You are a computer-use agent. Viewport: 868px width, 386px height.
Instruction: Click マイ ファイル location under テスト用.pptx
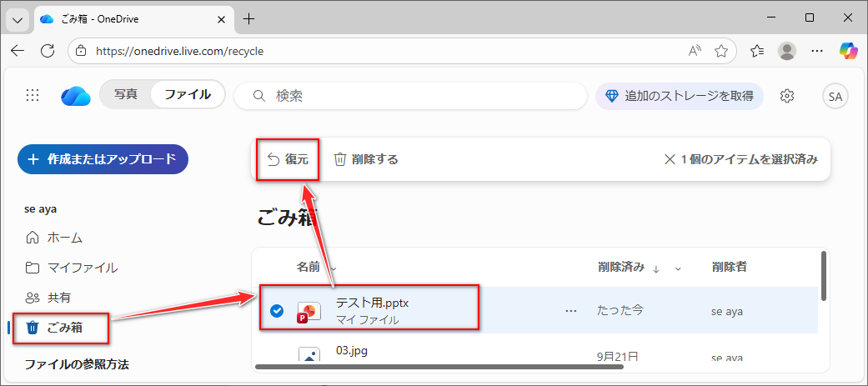click(367, 320)
